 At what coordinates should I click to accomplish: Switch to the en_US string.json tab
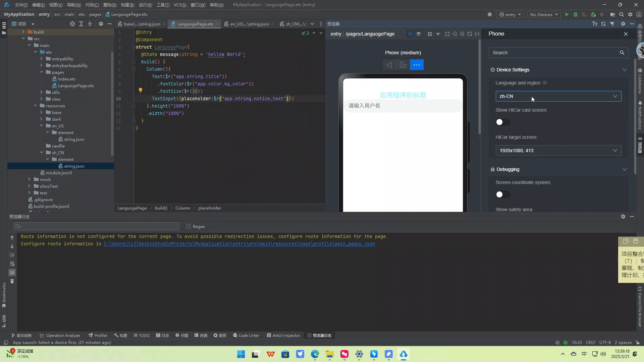[x=249, y=24]
